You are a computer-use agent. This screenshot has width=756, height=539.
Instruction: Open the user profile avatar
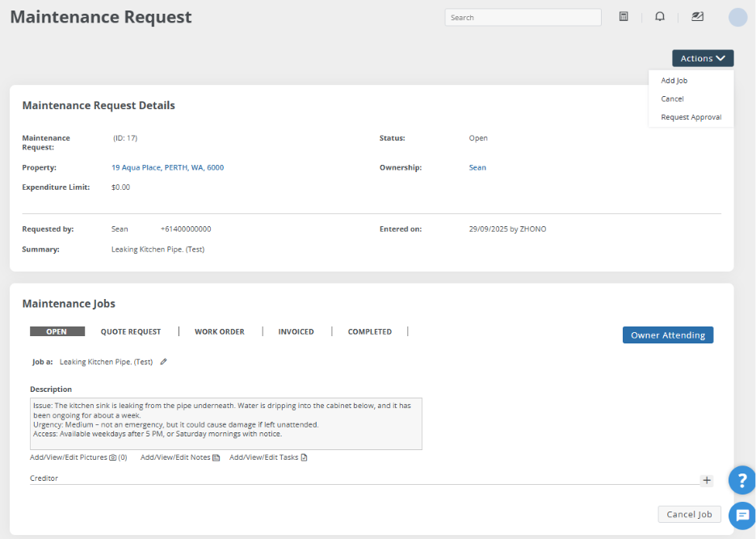click(737, 18)
